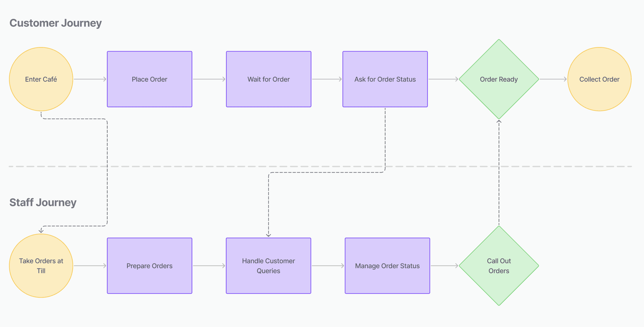Select arrow from Manage Order Status to Call Out Orders
Viewport: 644px width, 327px height.
point(444,266)
